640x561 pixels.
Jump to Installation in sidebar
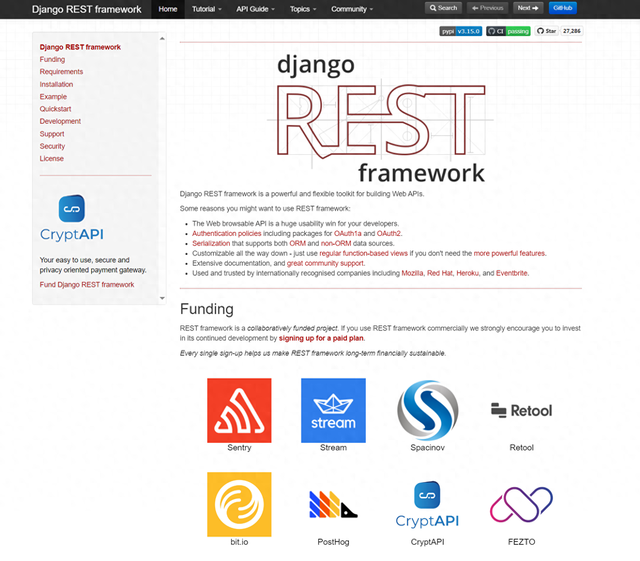coord(56,84)
